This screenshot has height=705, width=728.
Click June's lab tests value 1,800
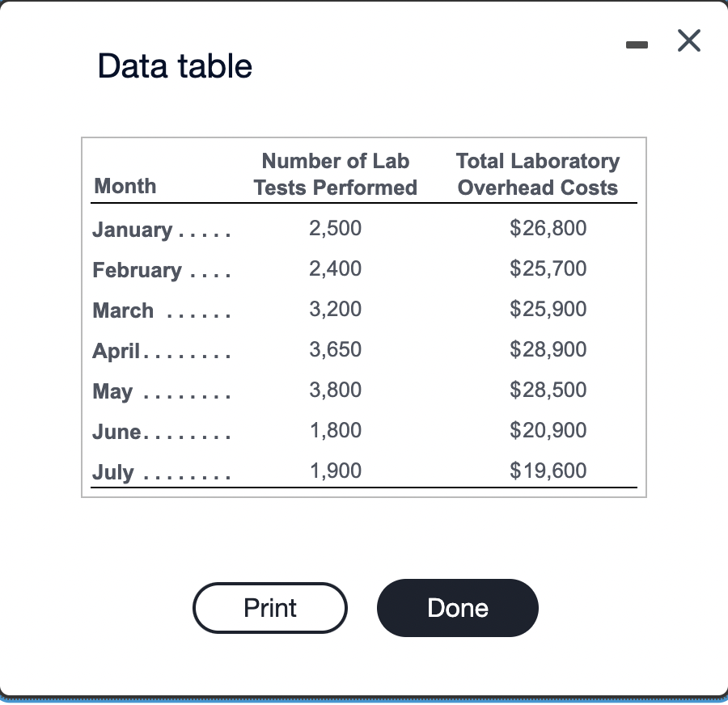335,430
